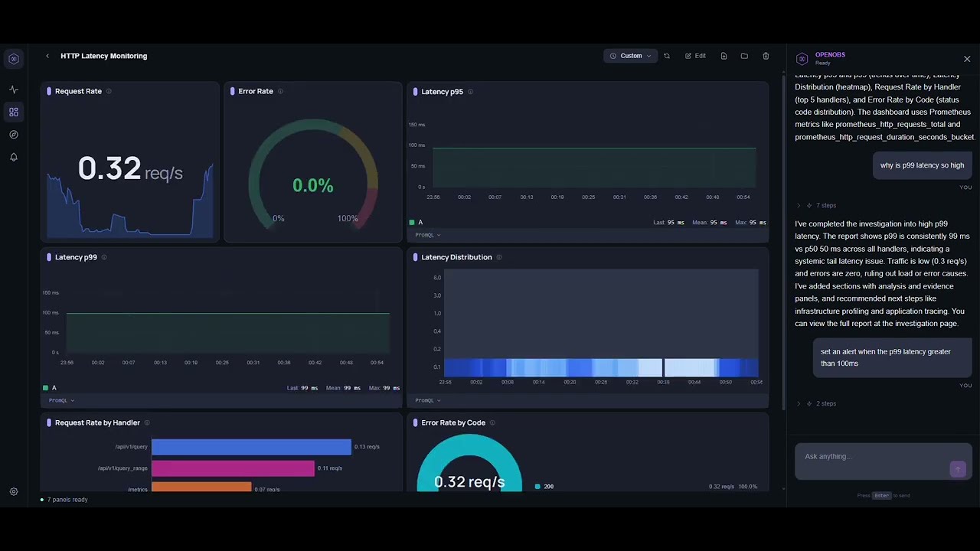
Task: Open the activity pulse icon in sidebar
Action: click(x=14, y=90)
